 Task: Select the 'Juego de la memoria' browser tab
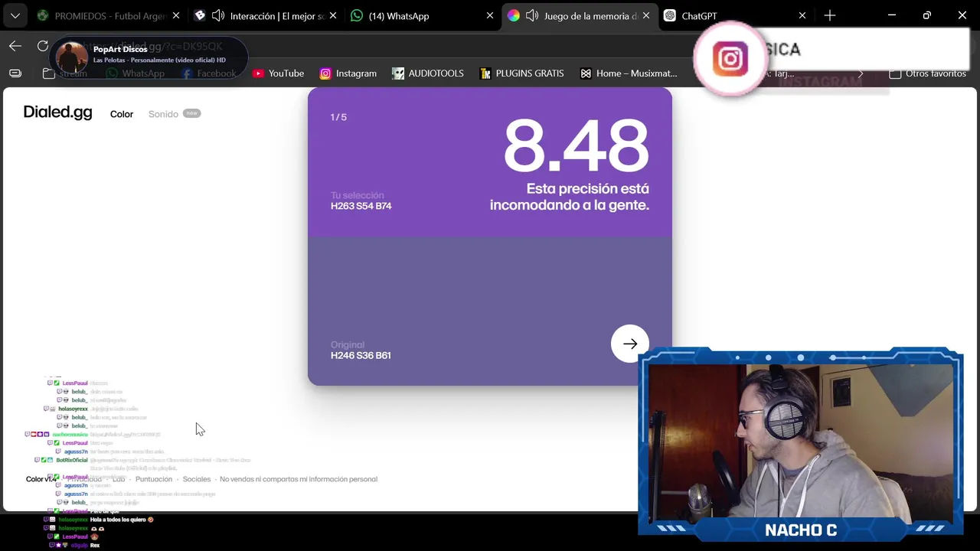click(x=579, y=15)
